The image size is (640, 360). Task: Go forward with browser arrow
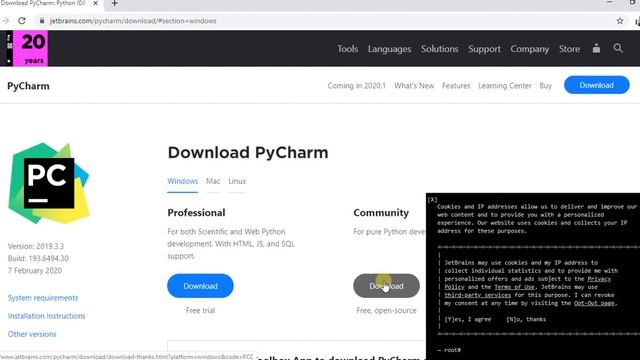point(6,21)
